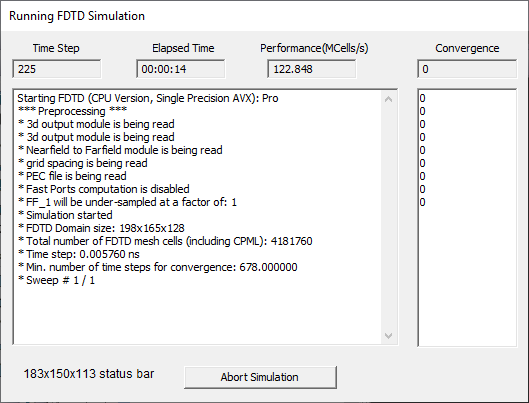Click the log scrollbar up arrow
The image size is (529, 403).
388,99
